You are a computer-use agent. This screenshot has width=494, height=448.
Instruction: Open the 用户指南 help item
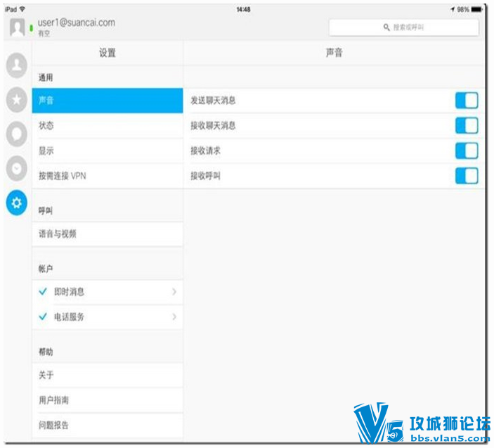click(x=108, y=400)
